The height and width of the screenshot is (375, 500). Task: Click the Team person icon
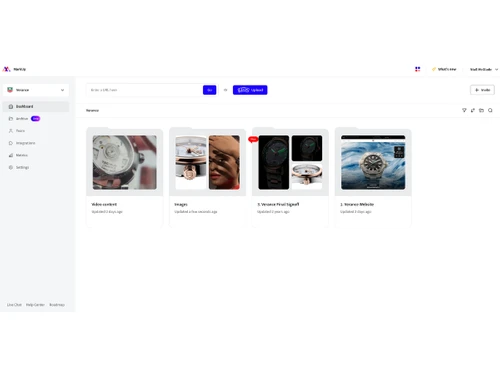pos(11,131)
